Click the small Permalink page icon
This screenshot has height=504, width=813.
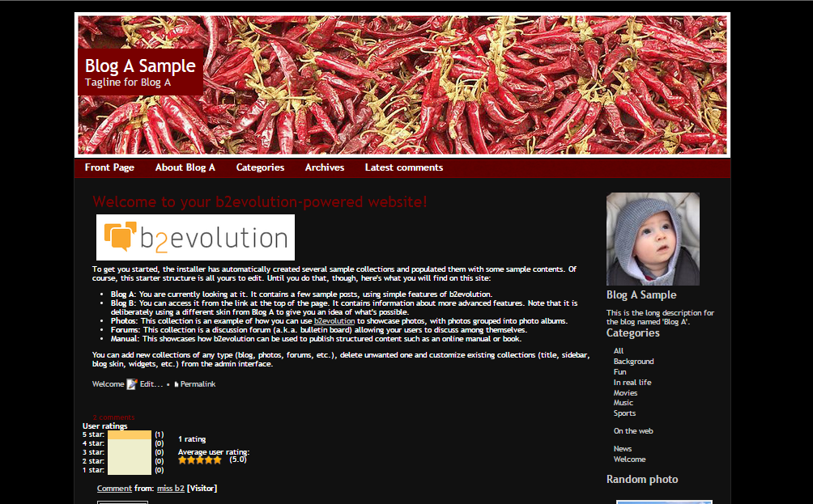click(x=177, y=384)
